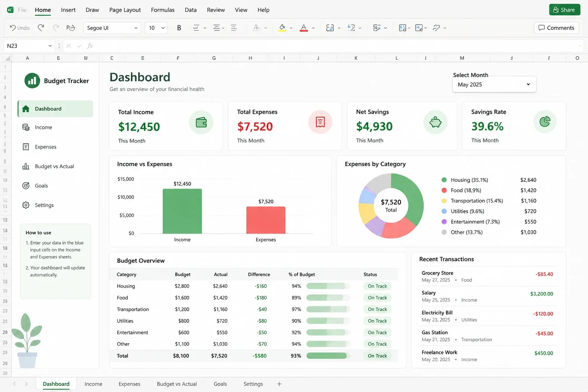Open the Review ribbon tab
Image resolution: width=588 pixels, height=392 pixels.
pyautogui.click(x=216, y=10)
